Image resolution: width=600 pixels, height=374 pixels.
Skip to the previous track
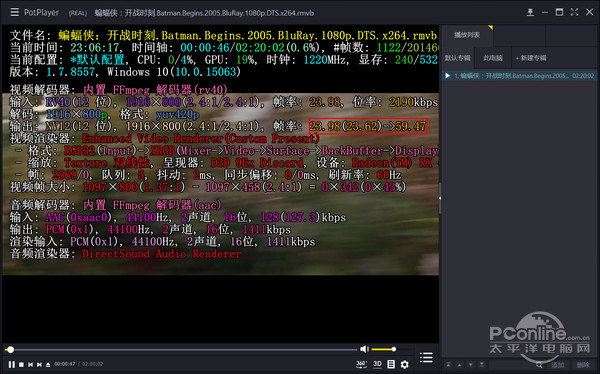tap(31, 364)
